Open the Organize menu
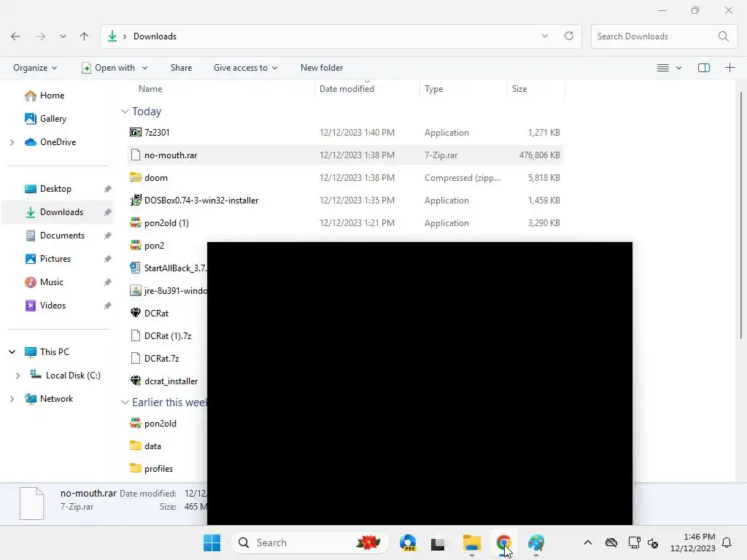 point(35,68)
